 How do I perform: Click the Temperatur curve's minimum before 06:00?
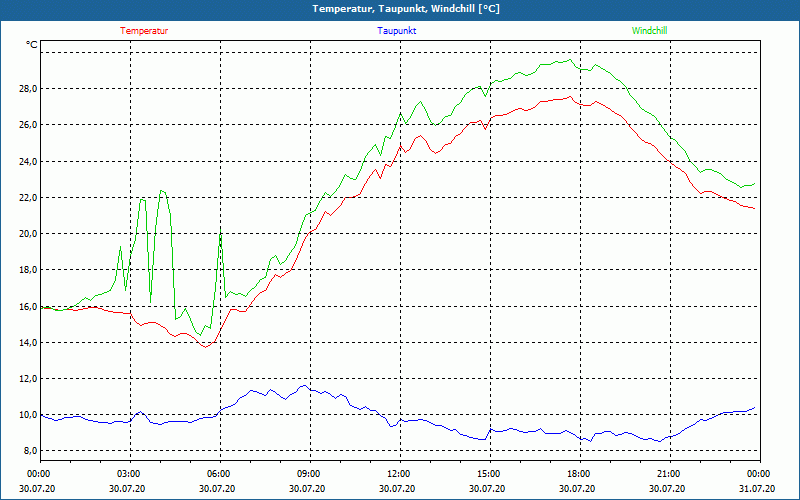205,347
